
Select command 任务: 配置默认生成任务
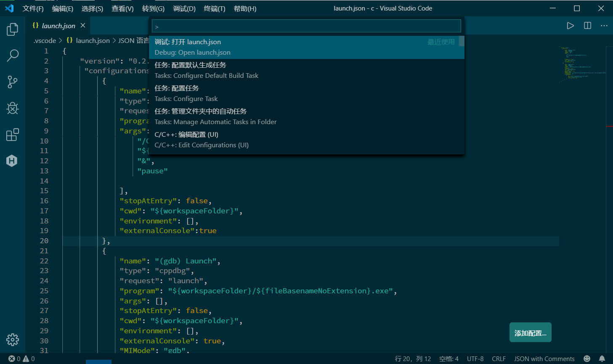click(x=307, y=70)
